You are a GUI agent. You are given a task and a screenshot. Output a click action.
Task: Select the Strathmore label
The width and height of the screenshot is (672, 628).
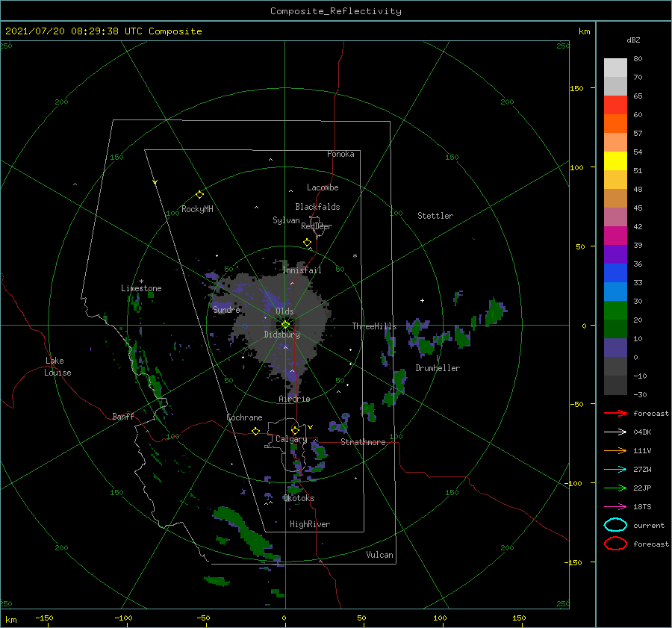[x=363, y=442]
